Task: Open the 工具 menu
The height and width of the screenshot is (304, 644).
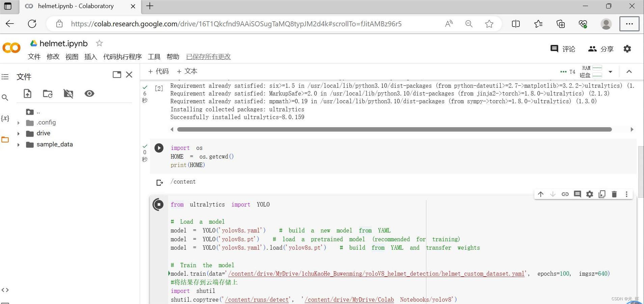Action: coord(154,57)
